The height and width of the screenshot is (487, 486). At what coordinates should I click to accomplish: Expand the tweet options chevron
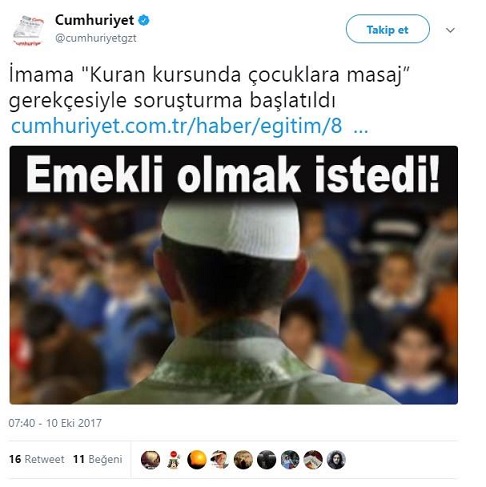coord(450,30)
